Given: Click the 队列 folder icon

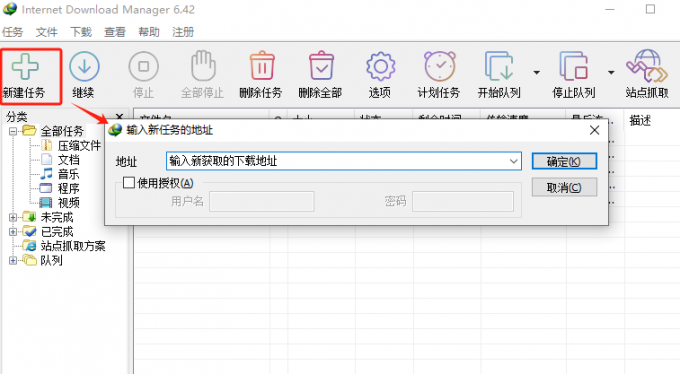Looking at the screenshot, I should point(29,260).
